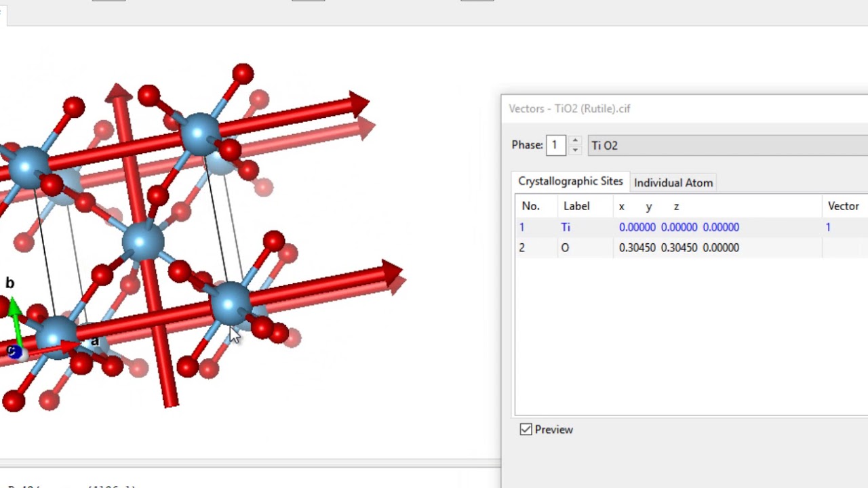Click inside the Phase number field
The height and width of the screenshot is (488, 868).
[555, 146]
